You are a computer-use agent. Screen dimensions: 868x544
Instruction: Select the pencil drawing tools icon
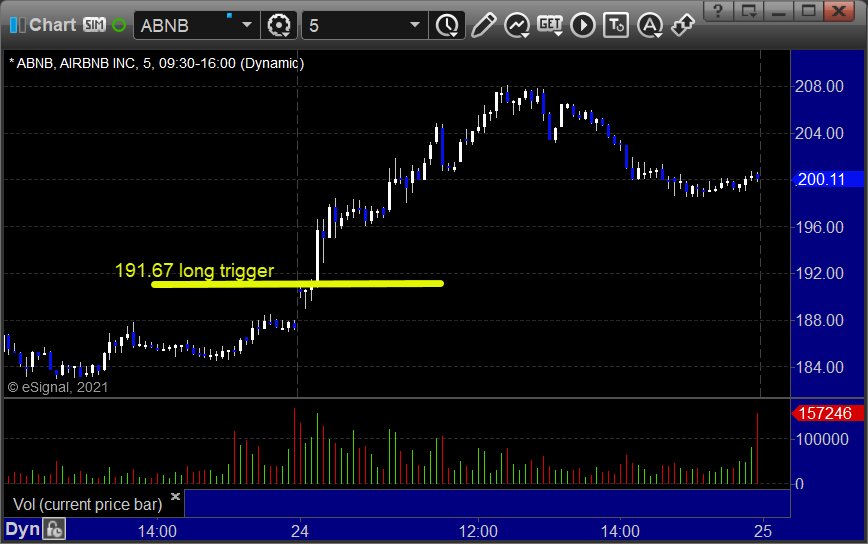tap(483, 25)
